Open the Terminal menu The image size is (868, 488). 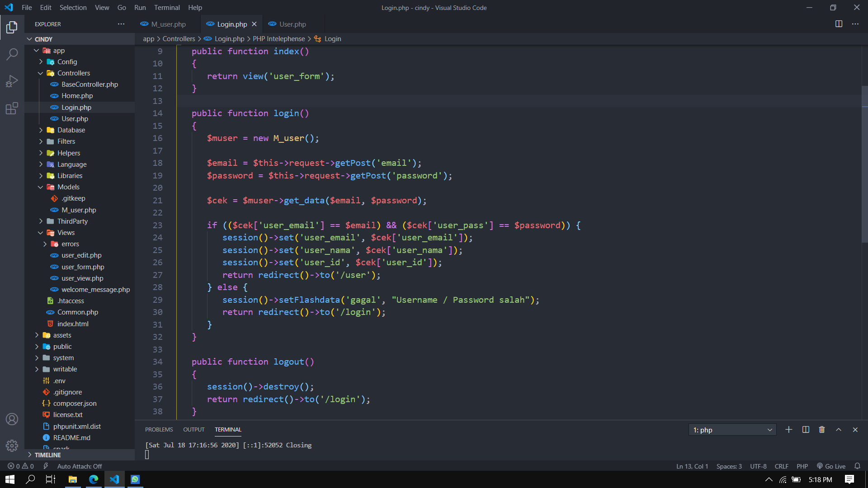[166, 8]
